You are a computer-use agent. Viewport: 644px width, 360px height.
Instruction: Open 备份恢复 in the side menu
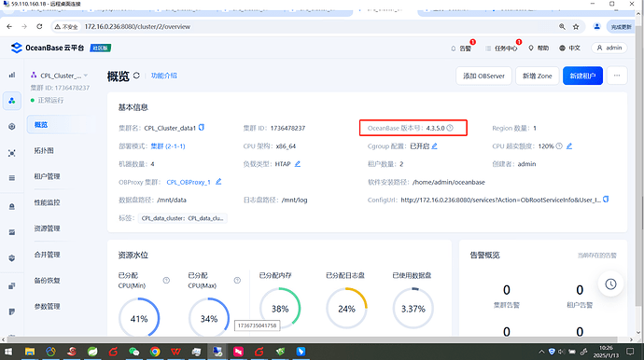pos(47,281)
